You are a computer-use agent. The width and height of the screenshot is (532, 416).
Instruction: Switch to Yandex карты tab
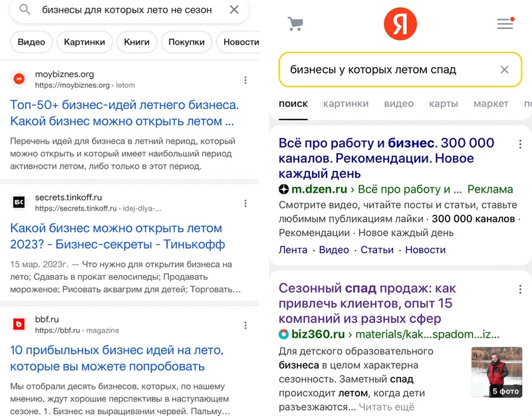(444, 104)
